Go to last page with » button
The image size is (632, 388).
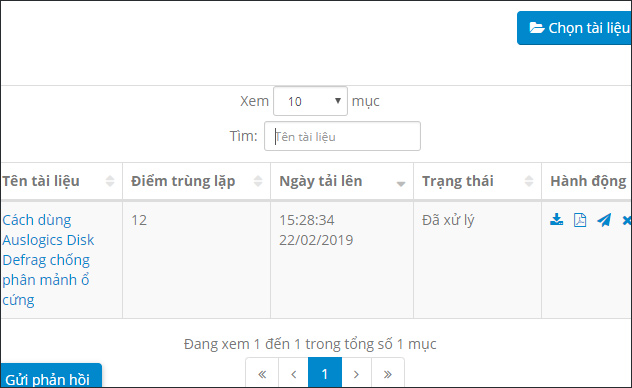pyautogui.click(x=388, y=373)
